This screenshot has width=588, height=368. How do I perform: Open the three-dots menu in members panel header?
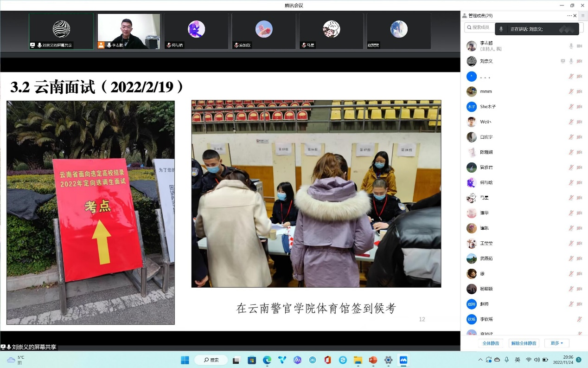(569, 16)
